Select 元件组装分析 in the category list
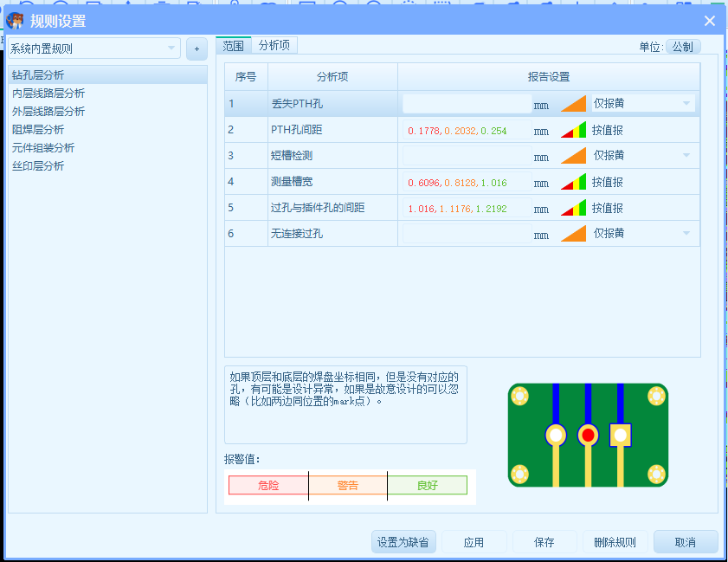728x562 pixels. (107, 148)
